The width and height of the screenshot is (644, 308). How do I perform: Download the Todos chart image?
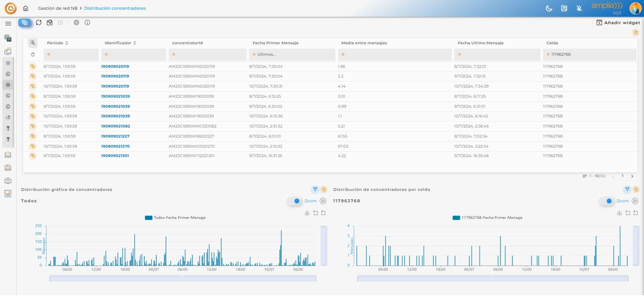tap(307, 213)
